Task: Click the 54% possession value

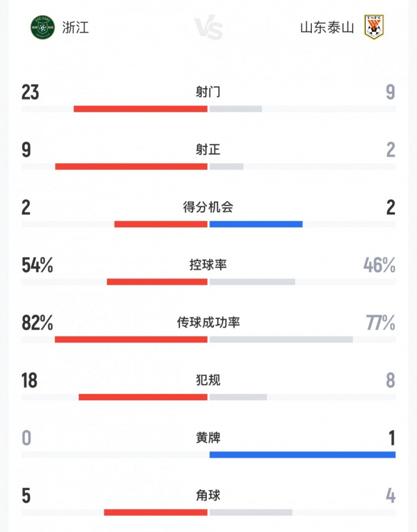Action: 37,265
